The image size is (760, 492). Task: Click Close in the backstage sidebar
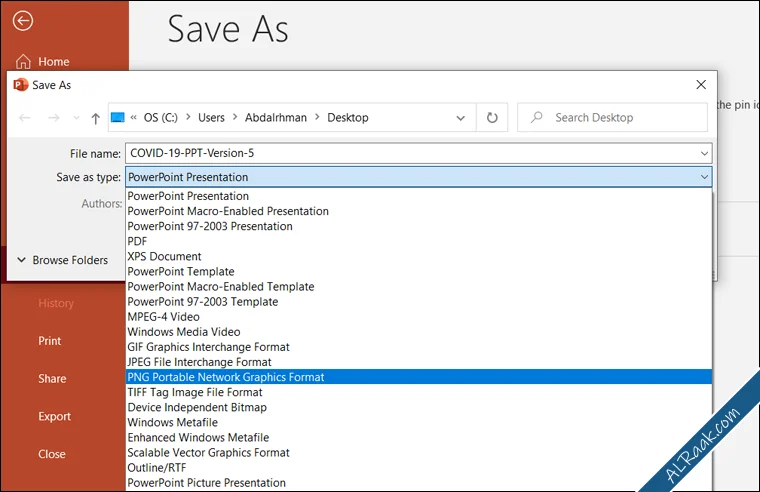(x=52, y=454)
